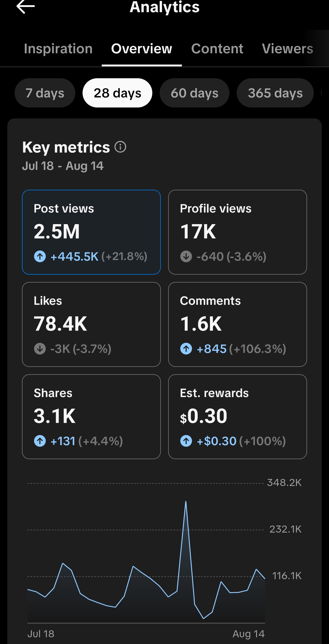
Task: Tap the back arrow icon
Action: point(26,7)
